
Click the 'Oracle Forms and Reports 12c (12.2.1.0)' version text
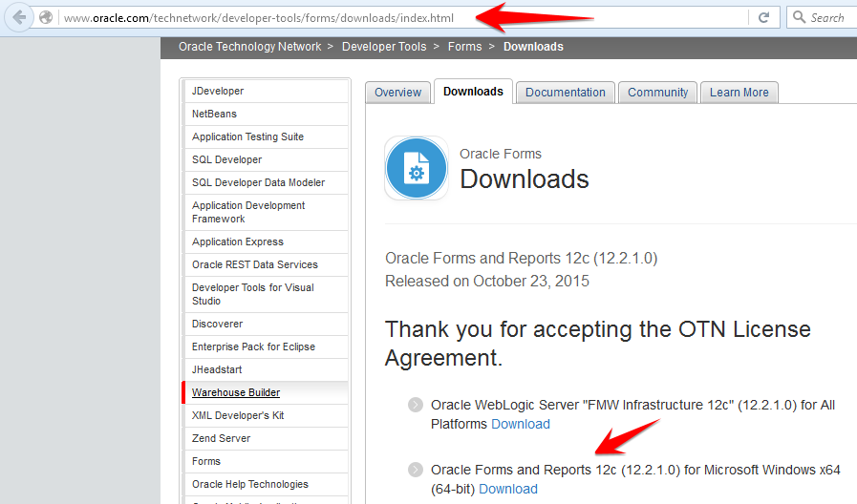[x=521, y=258]
